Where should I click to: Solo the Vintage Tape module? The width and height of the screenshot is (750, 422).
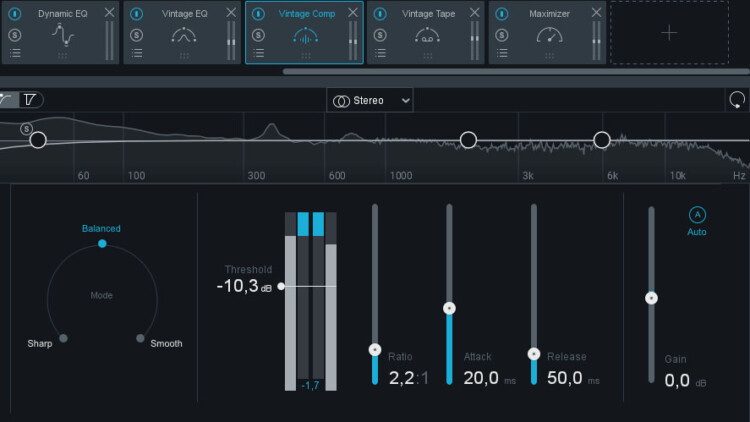coord(380,35)
